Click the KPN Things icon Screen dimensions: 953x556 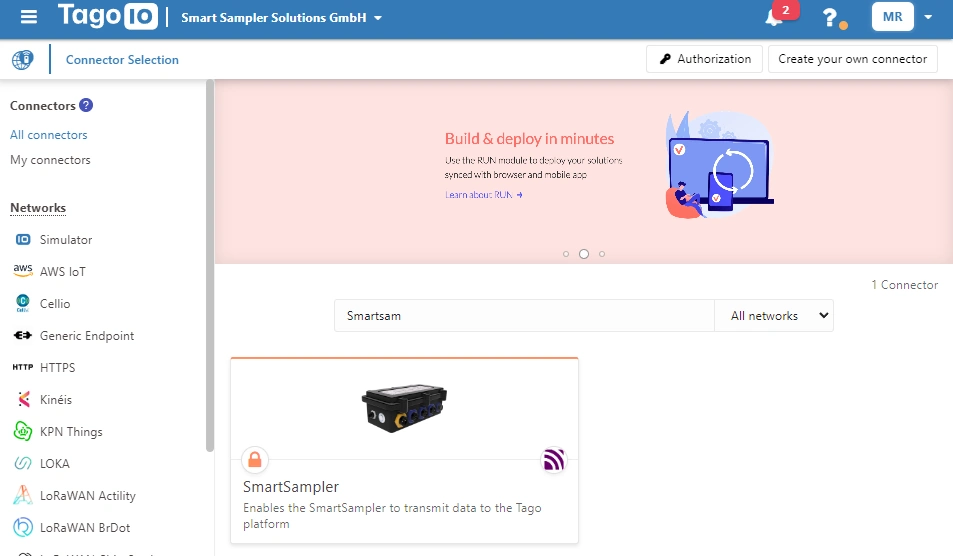click(22, 431)
